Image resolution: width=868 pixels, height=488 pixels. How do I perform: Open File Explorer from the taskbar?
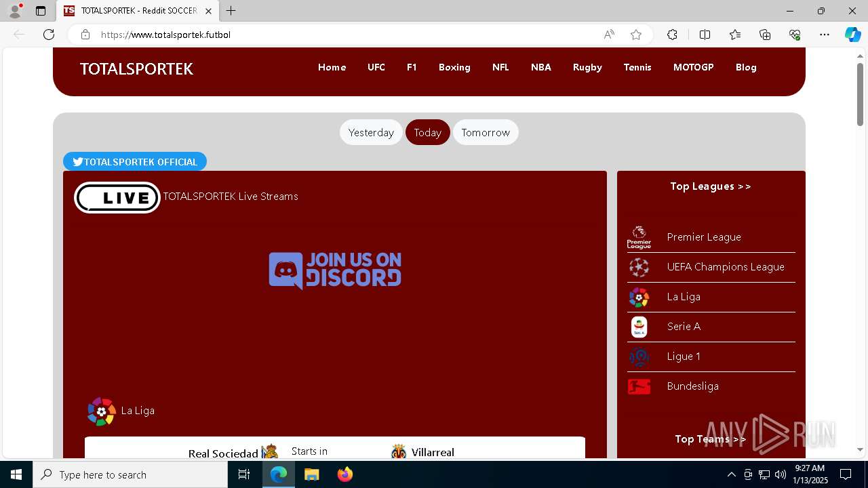pyautogui.click(x=311, y=474)
